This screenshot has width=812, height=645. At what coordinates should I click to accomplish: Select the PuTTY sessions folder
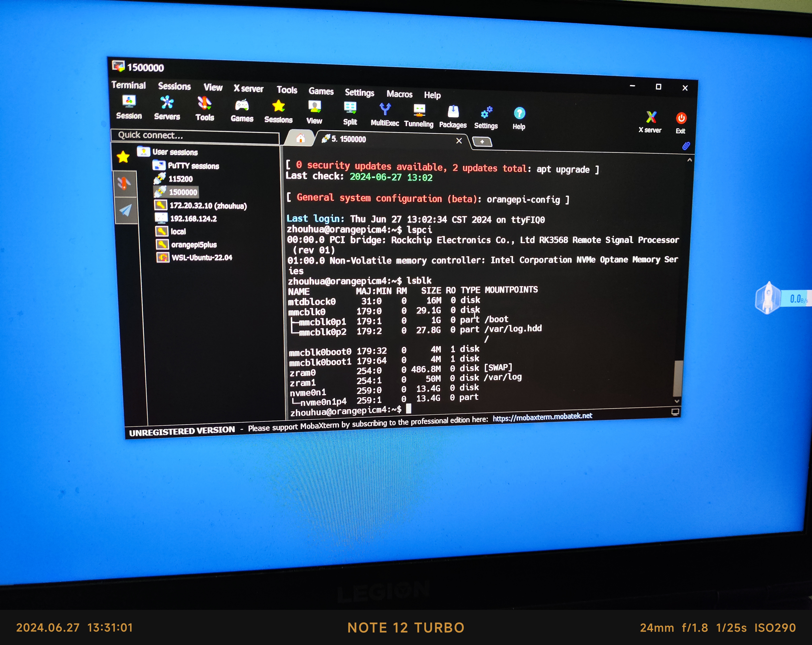(186, 166)
